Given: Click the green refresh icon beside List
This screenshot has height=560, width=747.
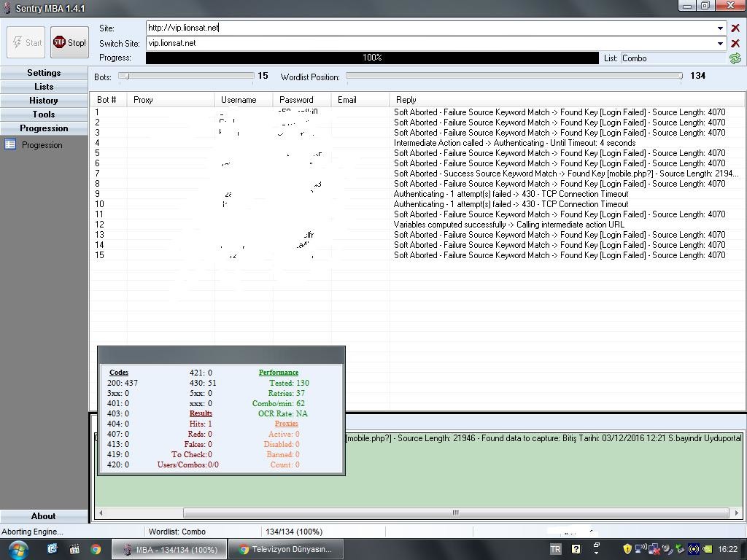Looking at the screenshot, I should pyautogui.click(x=735, y=58).
